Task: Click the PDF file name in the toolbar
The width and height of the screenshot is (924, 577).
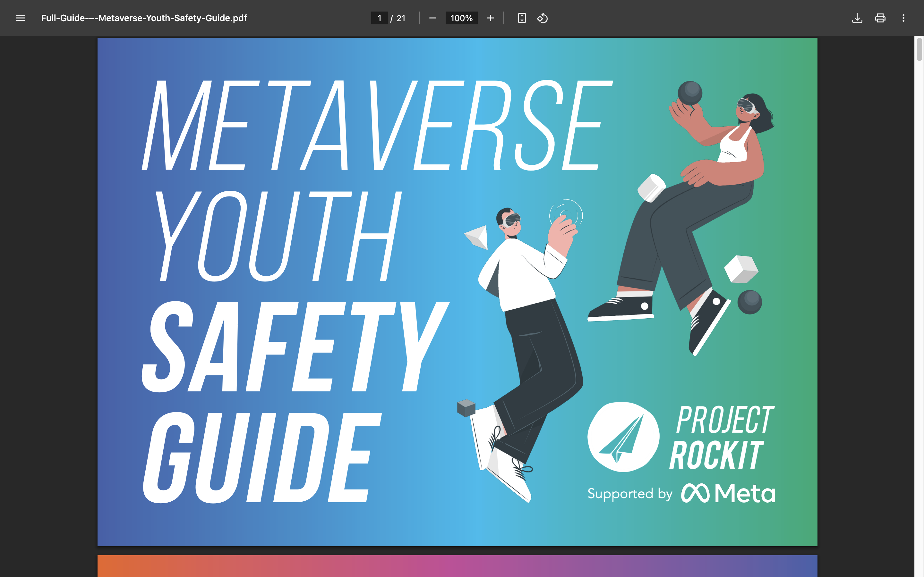Action: (x=144, y=18)
